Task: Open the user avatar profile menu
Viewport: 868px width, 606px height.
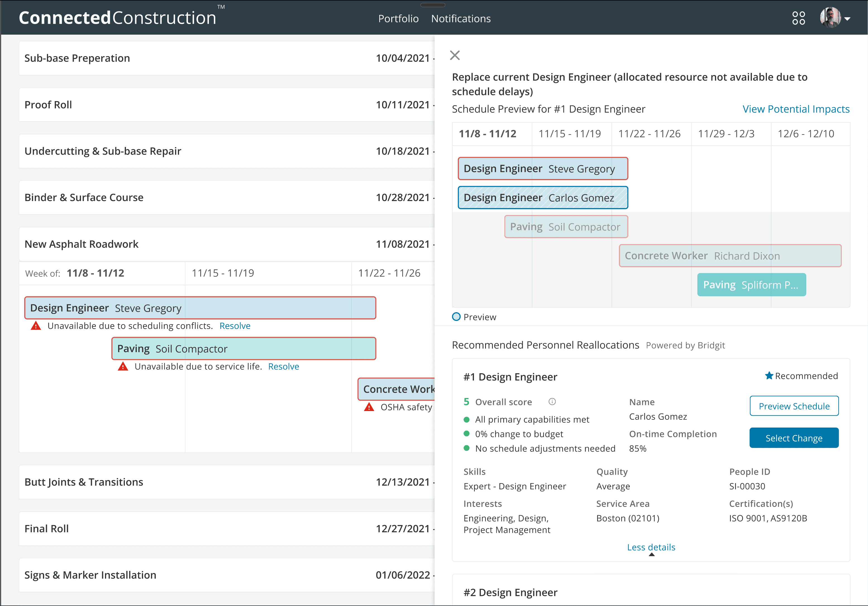Action: [x=830, y=17]
